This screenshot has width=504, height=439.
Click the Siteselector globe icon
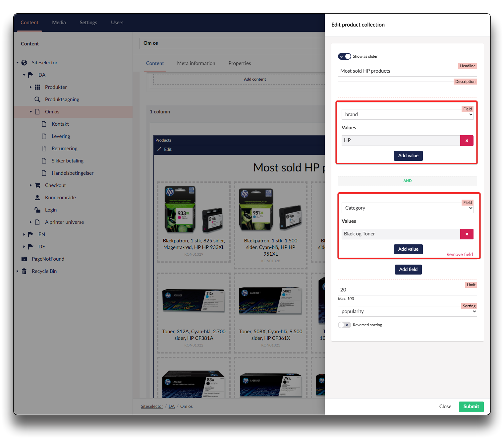(24, 63)
